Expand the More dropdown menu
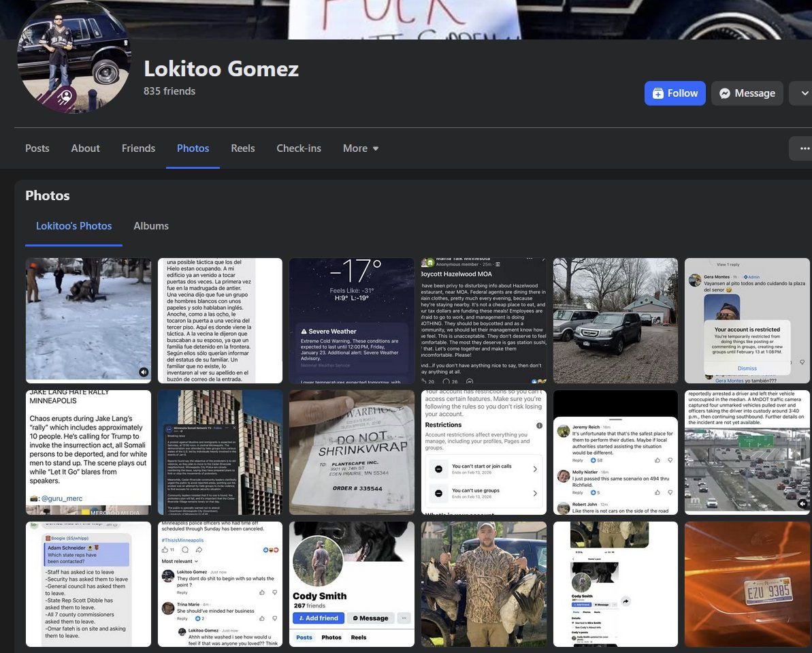This screenshot has width=812, height=653. click(361, 148)
